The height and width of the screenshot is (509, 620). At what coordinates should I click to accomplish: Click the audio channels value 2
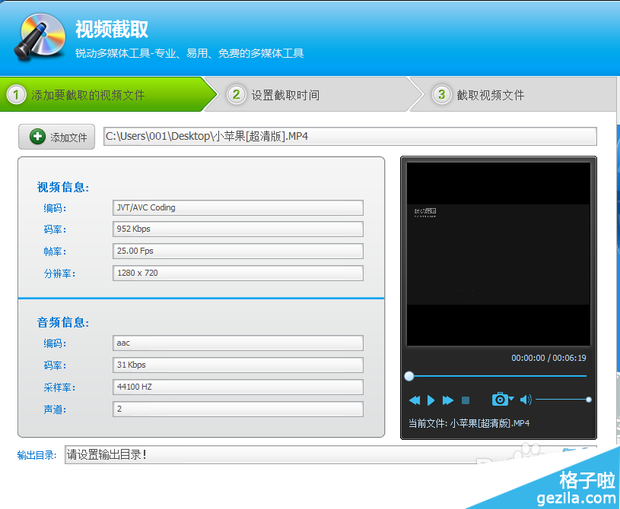(x=238, y=409)
